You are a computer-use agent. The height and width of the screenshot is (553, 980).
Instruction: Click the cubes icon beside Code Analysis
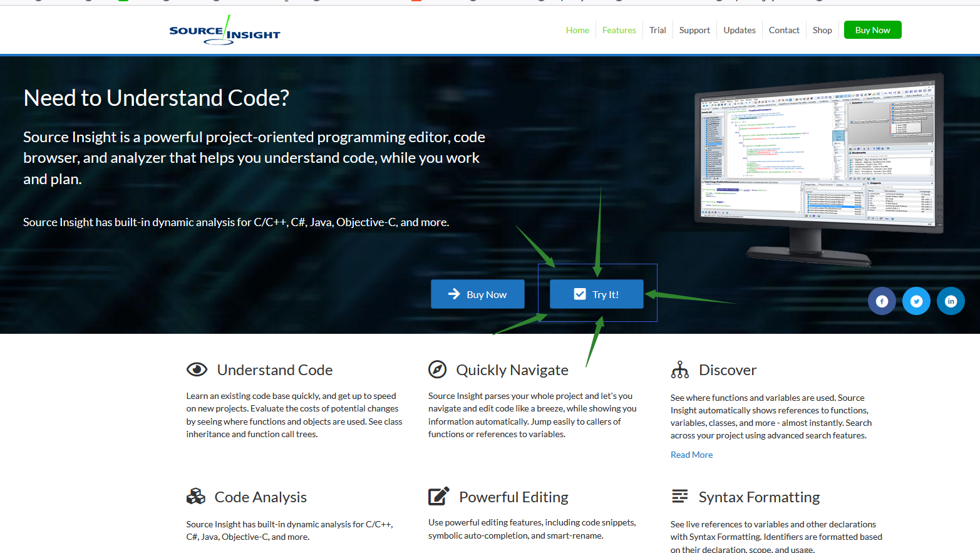coord(195,497)
